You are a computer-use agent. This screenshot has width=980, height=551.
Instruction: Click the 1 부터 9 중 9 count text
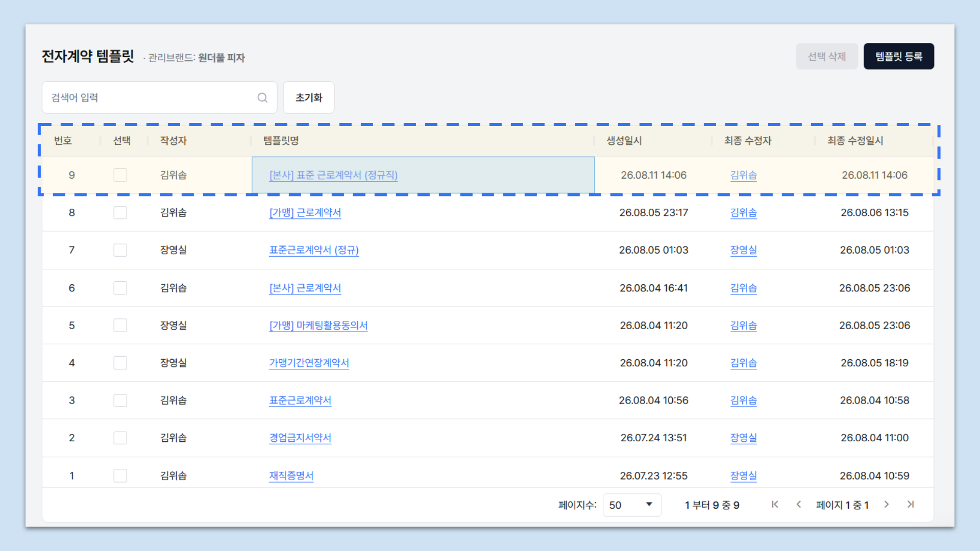(x=712, y=505)
